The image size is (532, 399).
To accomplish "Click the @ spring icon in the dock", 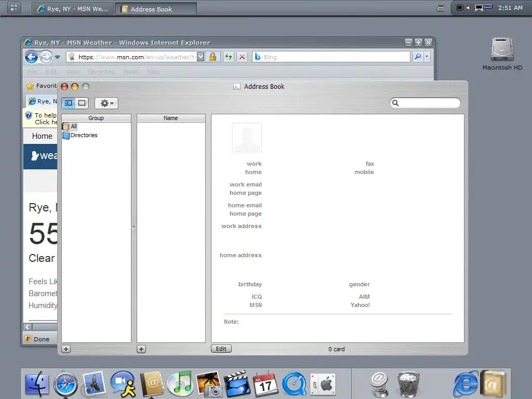I will (x=379, y=384).
